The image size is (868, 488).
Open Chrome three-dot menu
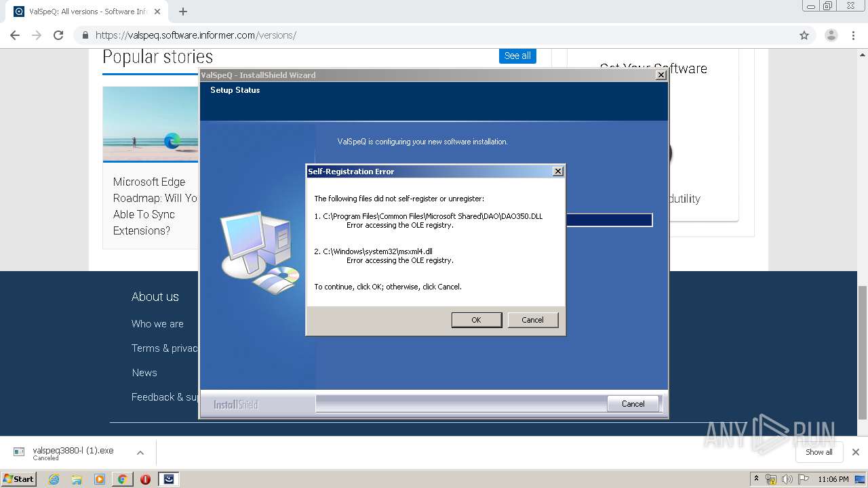853,35
